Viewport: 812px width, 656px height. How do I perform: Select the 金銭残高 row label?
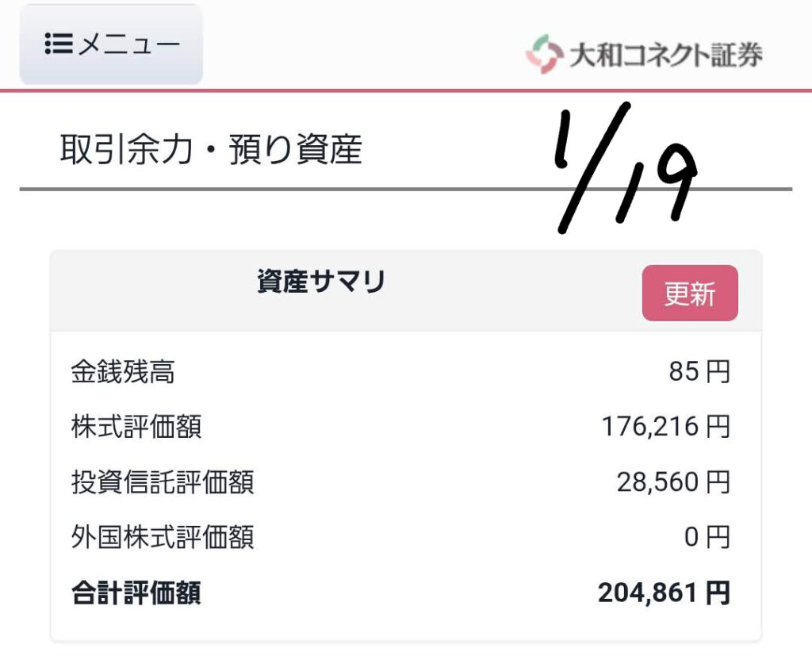123,371
